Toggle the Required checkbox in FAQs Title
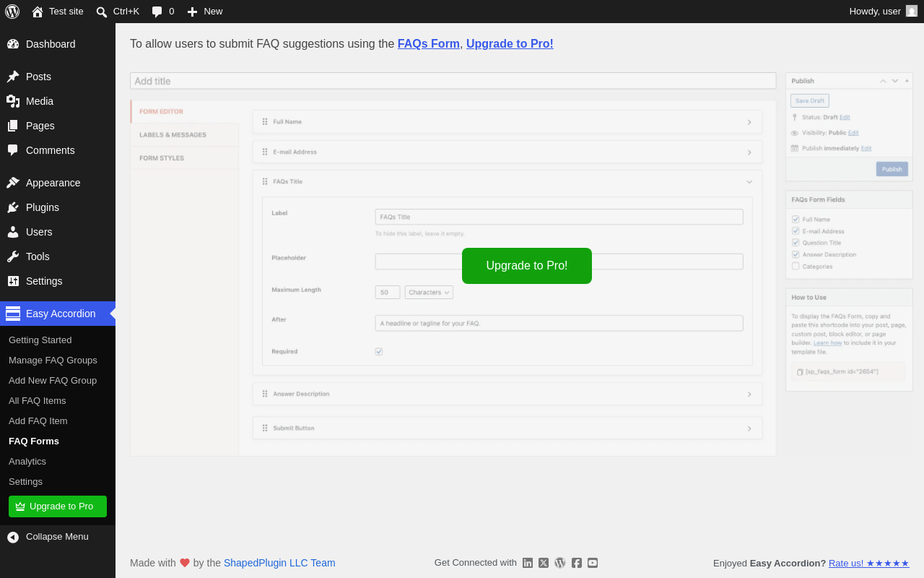 [379, 352]
